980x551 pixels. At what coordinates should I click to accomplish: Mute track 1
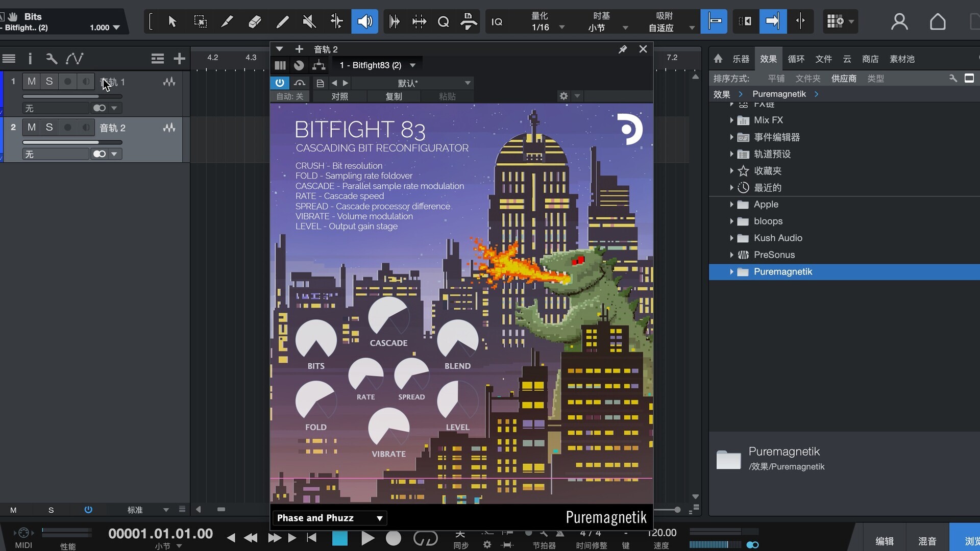[32, 82]
